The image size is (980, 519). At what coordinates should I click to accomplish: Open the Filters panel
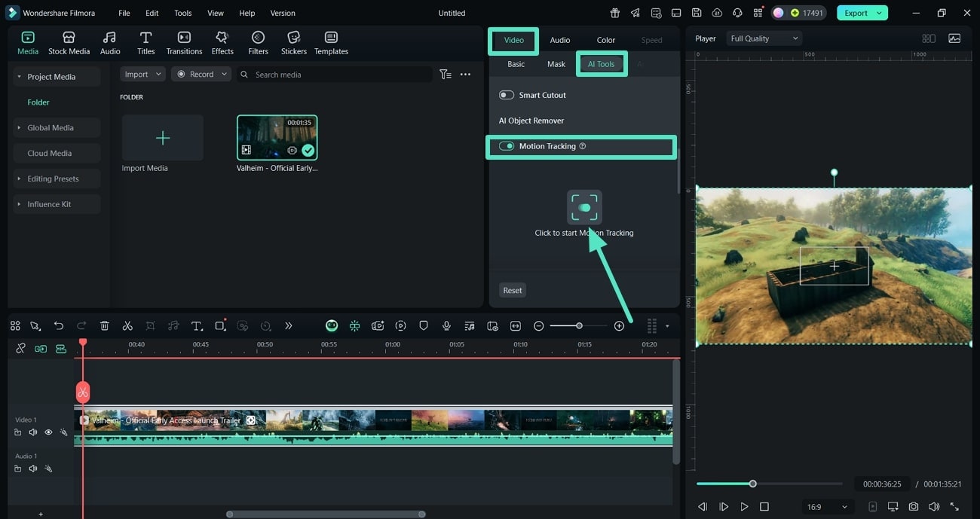point(258,43)
